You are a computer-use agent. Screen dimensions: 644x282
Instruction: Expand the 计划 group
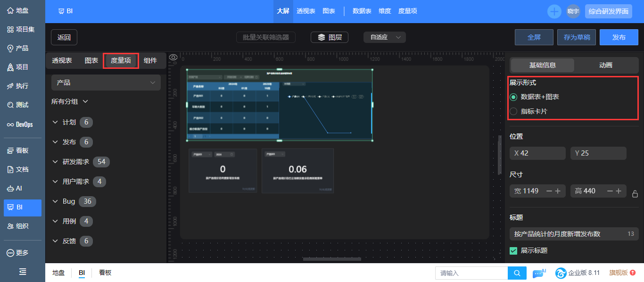click(x=73, y=122)
